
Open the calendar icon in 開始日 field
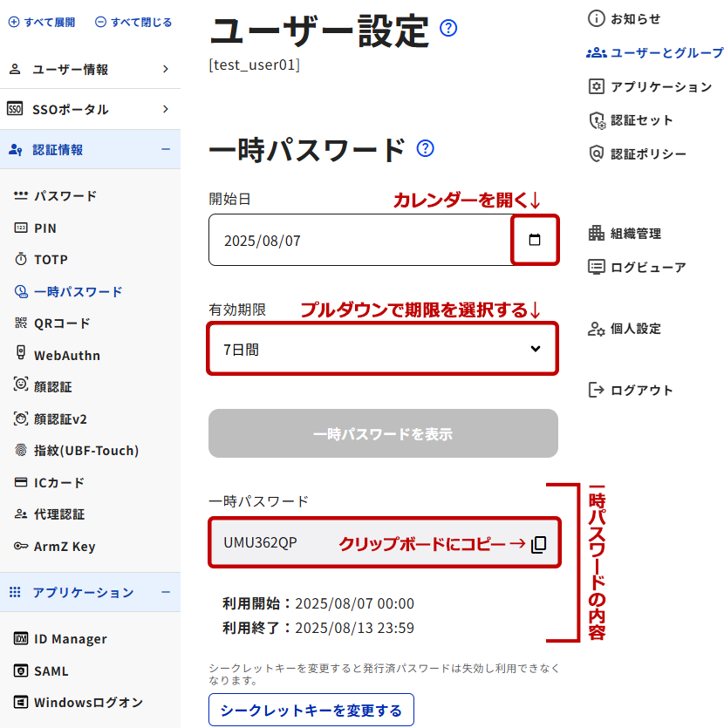click(535, 241)
